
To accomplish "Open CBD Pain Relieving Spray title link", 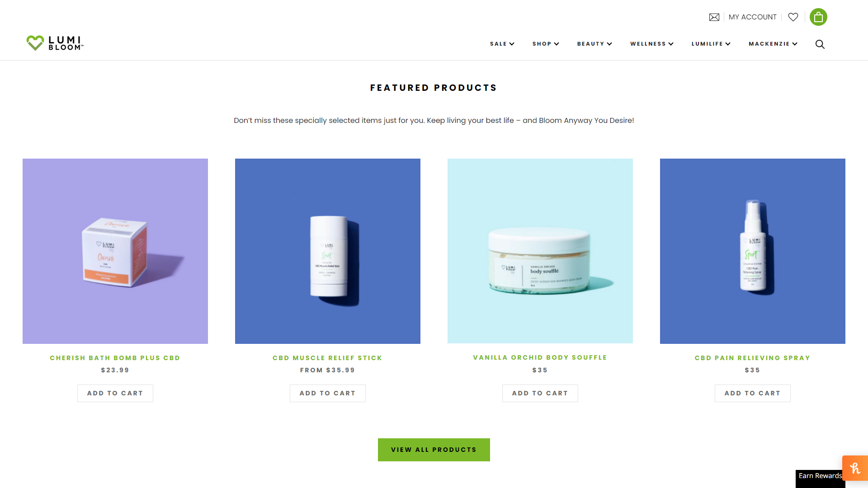I will click(753, 358).
